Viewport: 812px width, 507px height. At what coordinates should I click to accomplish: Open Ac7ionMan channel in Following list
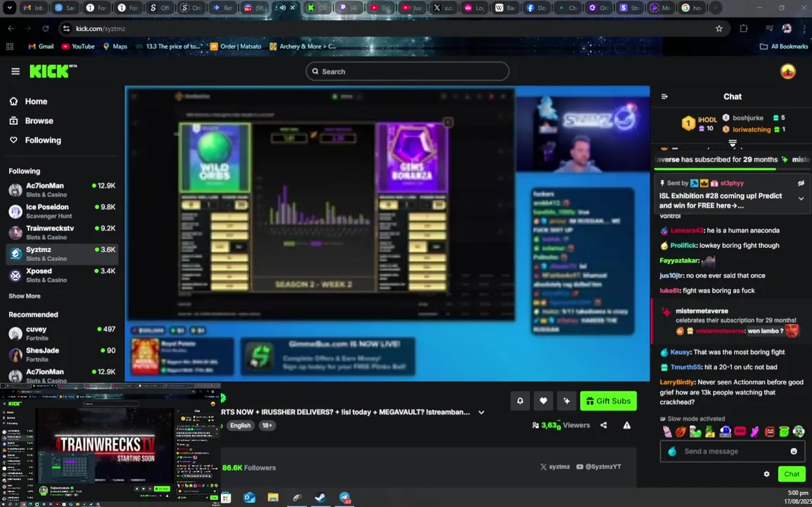(62, 189)
